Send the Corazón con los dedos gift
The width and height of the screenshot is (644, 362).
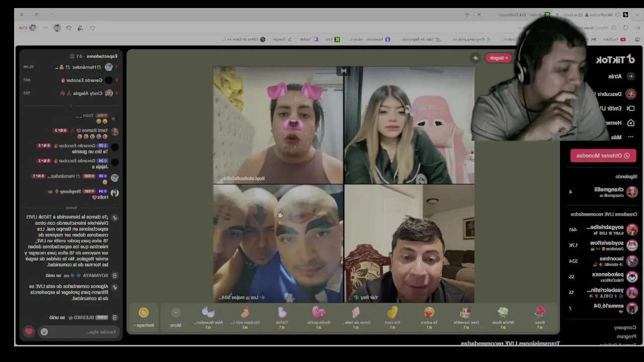pos(245,318)
